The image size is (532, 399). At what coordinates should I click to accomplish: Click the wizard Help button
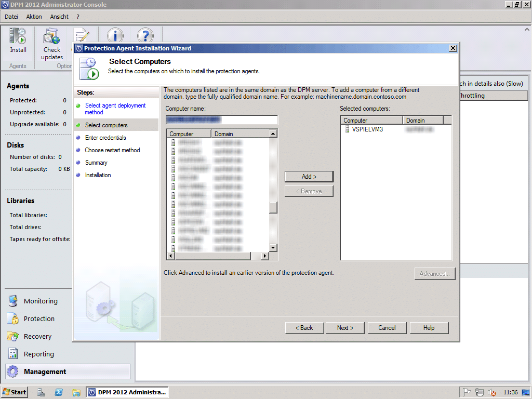point(429,328)
